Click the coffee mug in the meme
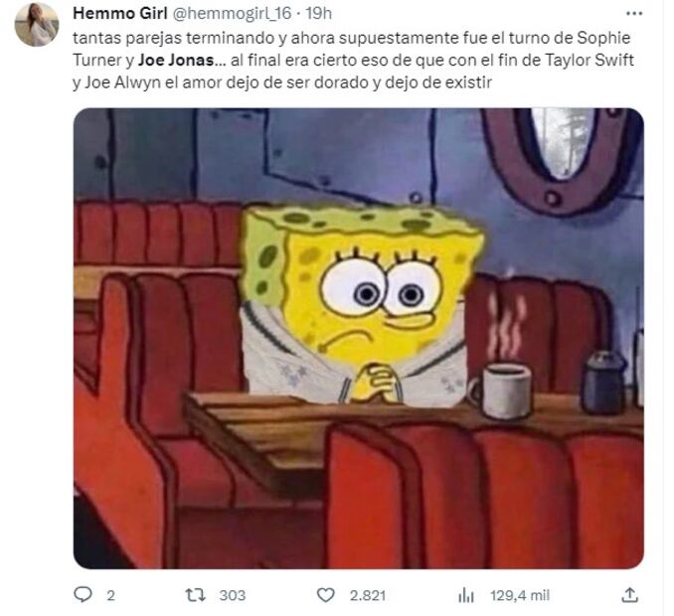The image size is (674, 616). (x=500, y=390)
